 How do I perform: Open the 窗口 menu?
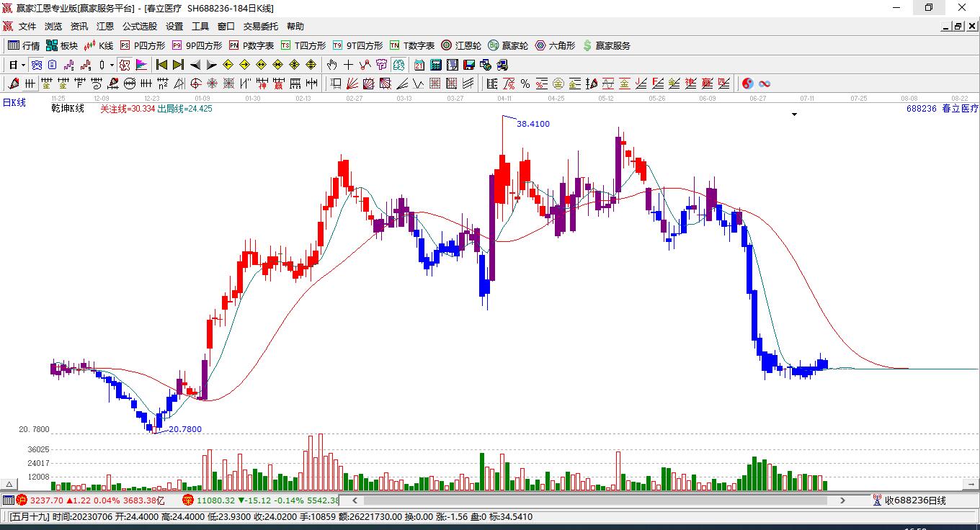tap(226, 27)
